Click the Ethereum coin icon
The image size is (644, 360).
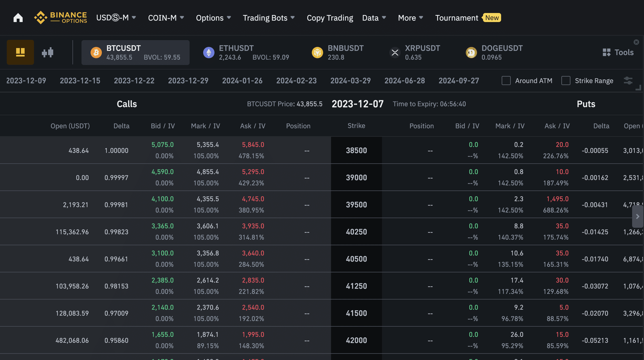[209, 53]
